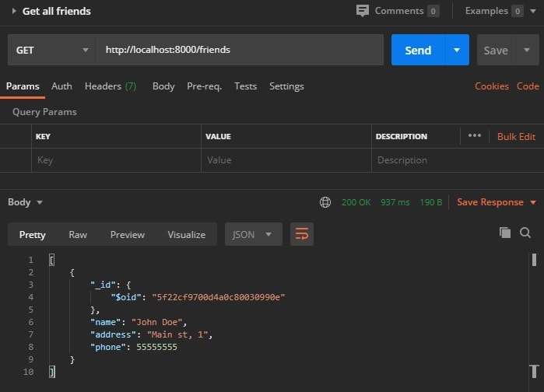Screen dimensions: 544x392
Task: Switch to the Preview view
Action: coord(128,235)
